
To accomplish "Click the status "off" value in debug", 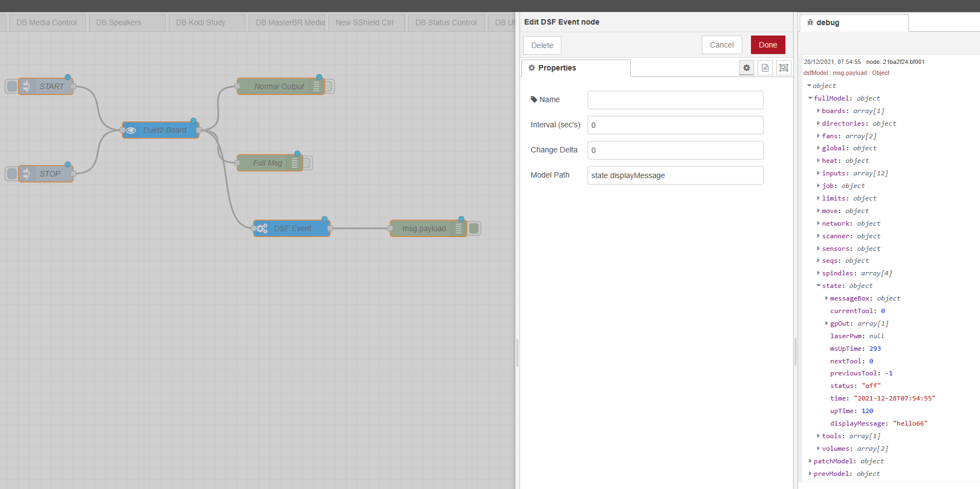I will [x=871, y=386].
